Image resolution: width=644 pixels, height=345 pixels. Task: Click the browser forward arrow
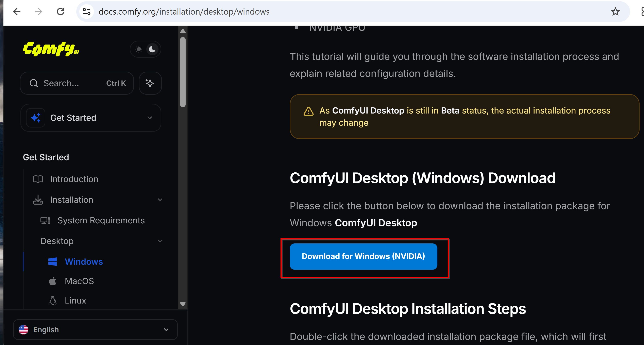[x=38, y=12]
